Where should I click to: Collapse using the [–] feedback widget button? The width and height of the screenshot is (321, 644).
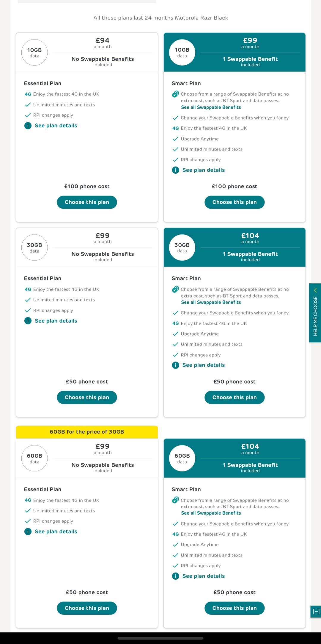tap(316, 612)
